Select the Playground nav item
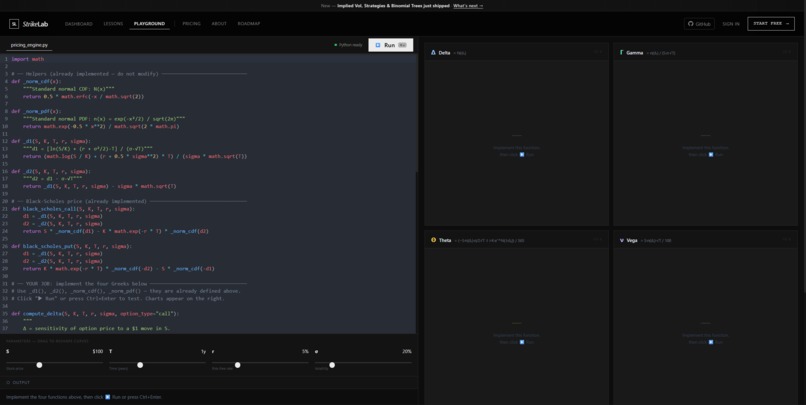Viewport: 806px width, 405px height. coord(150,24)
